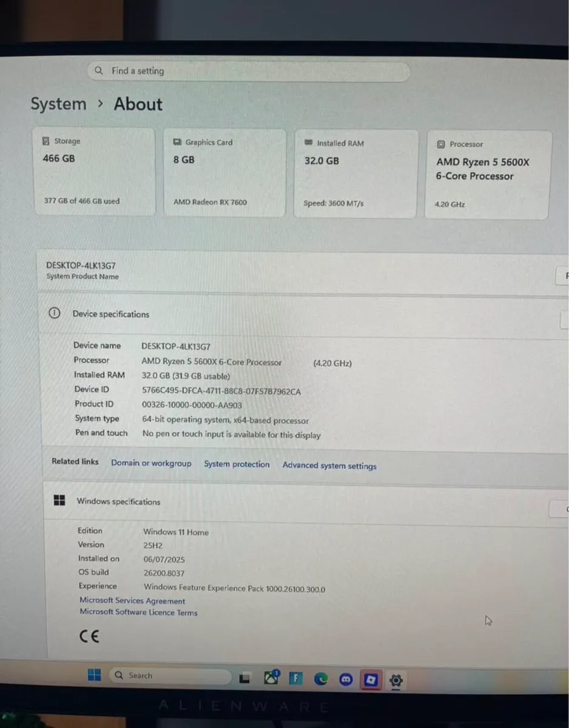Open the Storage 466 GB card
This screenshot has height=728, width=569.
tap(94, 170)
